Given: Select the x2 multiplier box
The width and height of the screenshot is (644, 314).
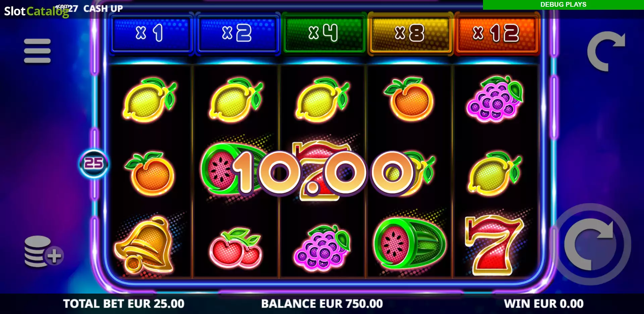Looking at the screenshot, I should (237, 33).
